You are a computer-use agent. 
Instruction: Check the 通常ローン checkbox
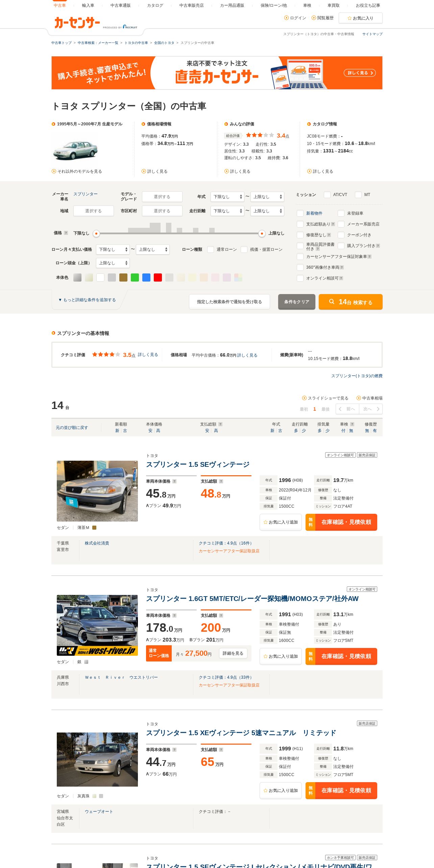[x=211, y=249]
